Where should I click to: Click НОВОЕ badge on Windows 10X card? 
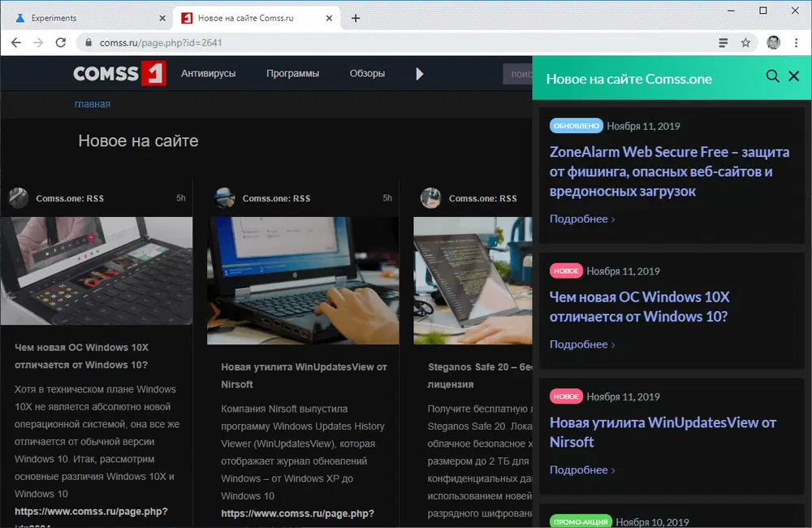(x=566, y=270)
